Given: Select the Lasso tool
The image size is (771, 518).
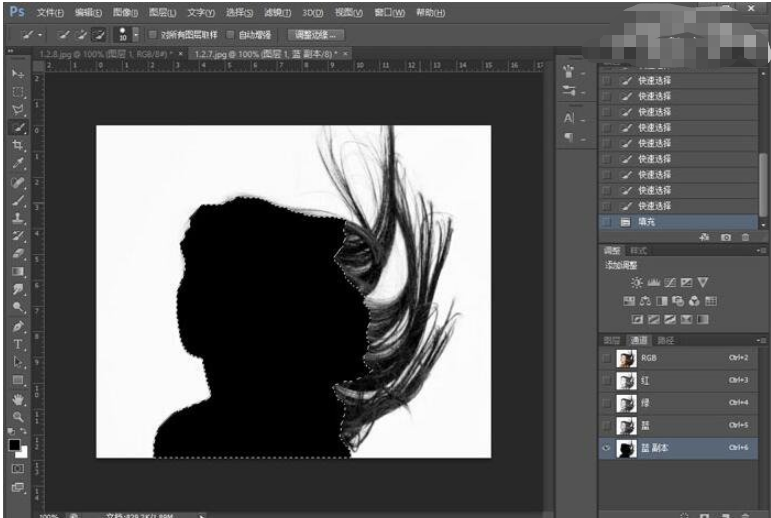Looking at the screenshot, I should [17, 109].
